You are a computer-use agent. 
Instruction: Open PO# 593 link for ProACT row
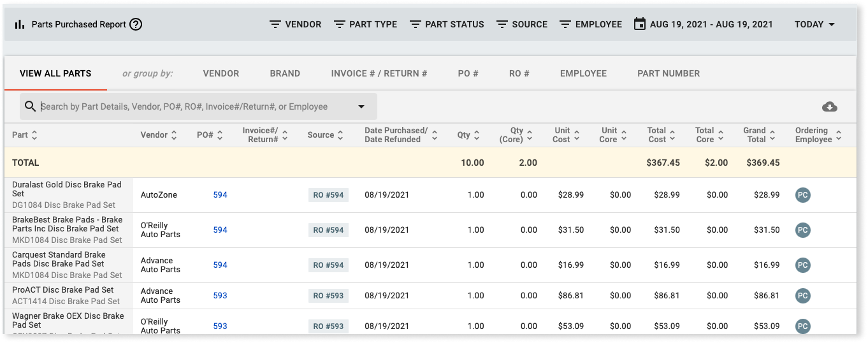pos(220,296)
